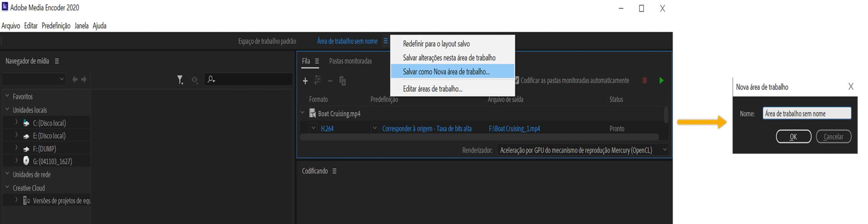
Task: Click the H.264 format link
Action: click(327, 129)
